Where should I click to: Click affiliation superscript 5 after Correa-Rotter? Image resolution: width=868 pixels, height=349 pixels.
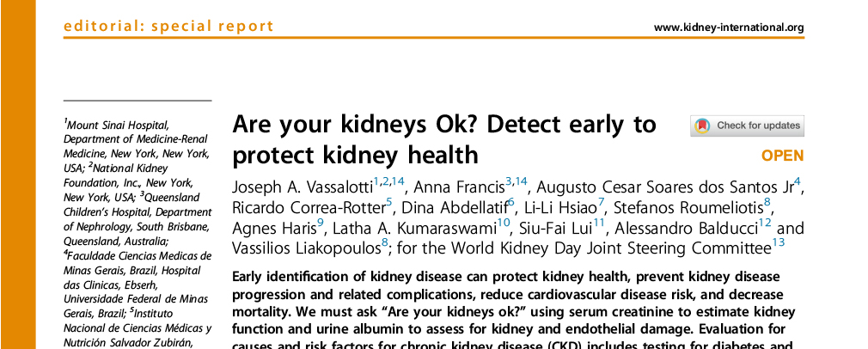(x=389, y=202)
